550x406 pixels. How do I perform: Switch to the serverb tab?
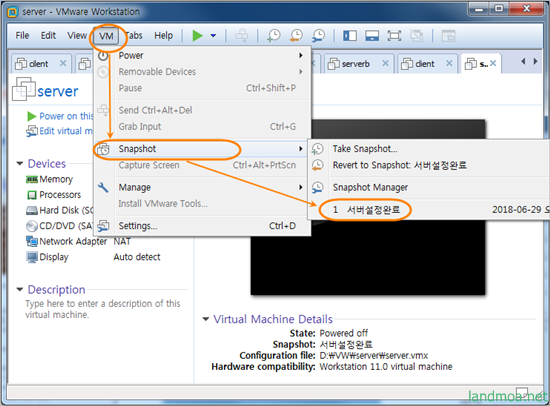point(355,64)
